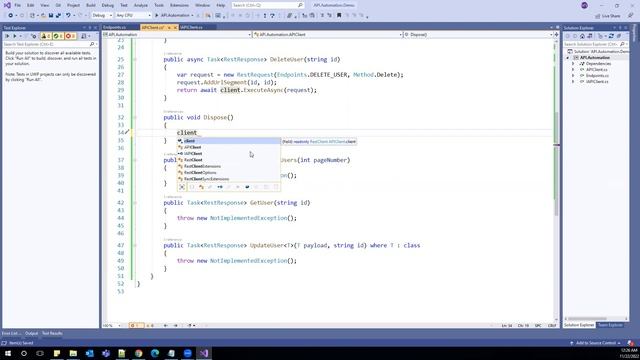Expand the APIClient.cs node in Solution Explorer

(x=573, y=70)
